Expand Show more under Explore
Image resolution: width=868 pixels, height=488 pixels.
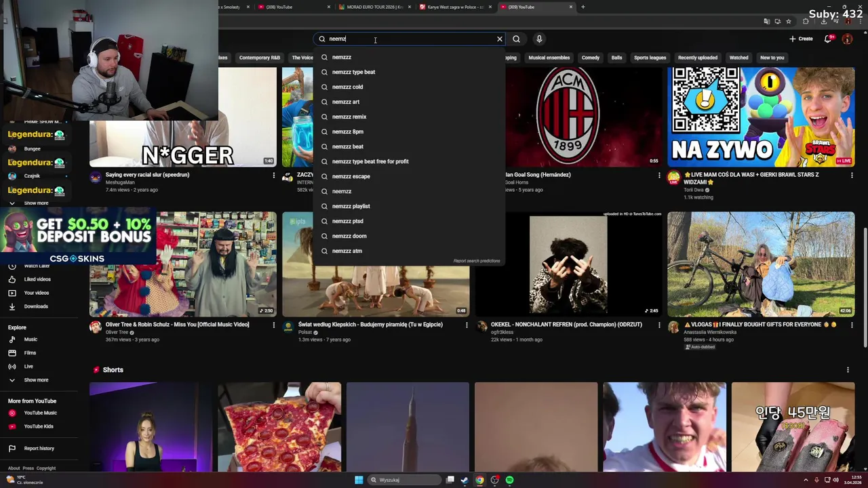pos(36,380)
